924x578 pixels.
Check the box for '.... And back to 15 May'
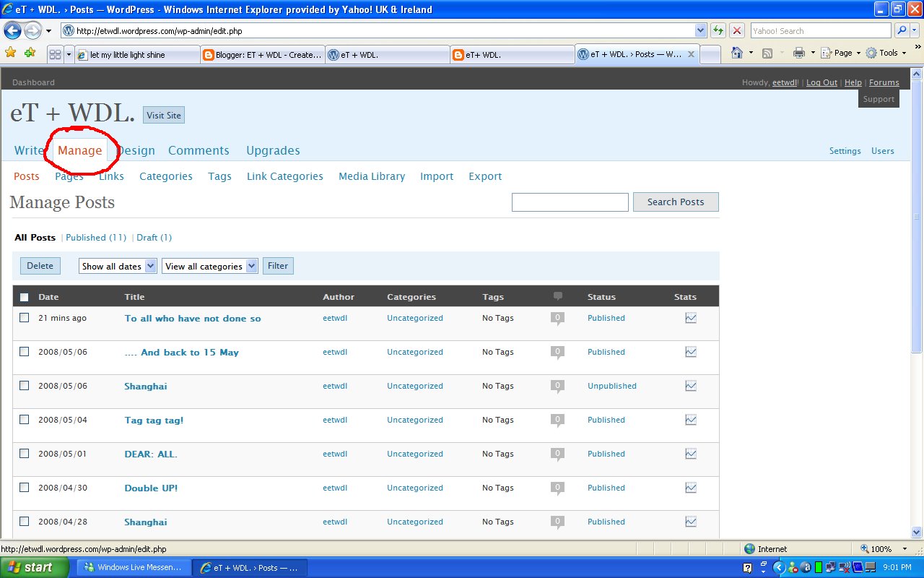(x=25, y=352)
